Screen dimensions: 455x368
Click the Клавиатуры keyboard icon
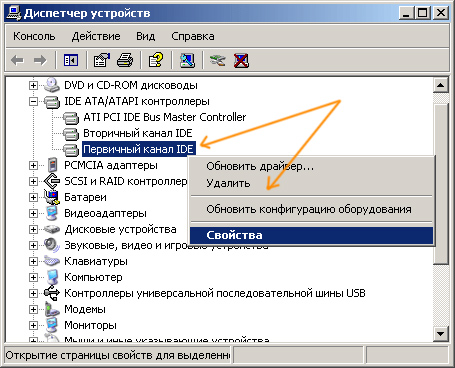point(52,261)
